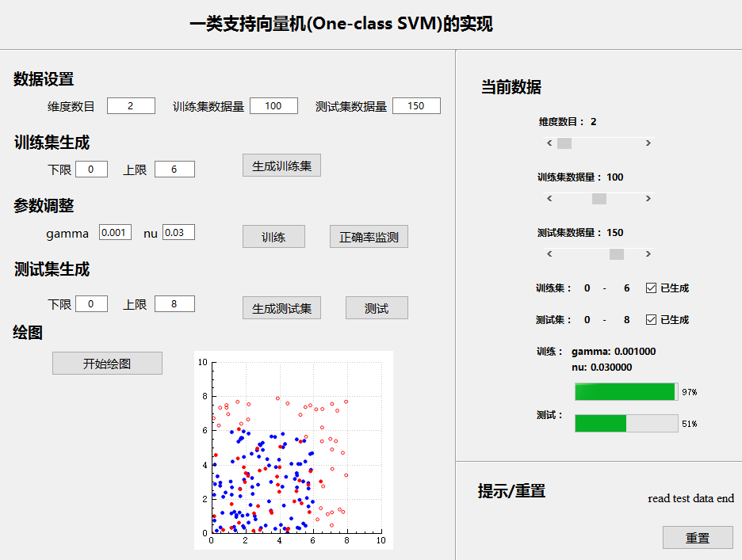Click right arrow of 测试集数据量 slider
Image resolution: width=742 pixels, height=560 pixels.
[648, 254]
